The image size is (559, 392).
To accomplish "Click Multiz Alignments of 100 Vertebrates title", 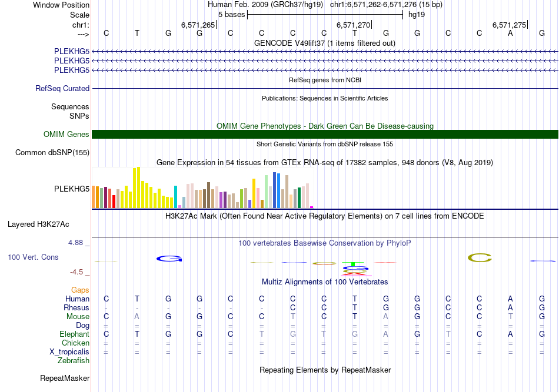I will pos(325,282).
